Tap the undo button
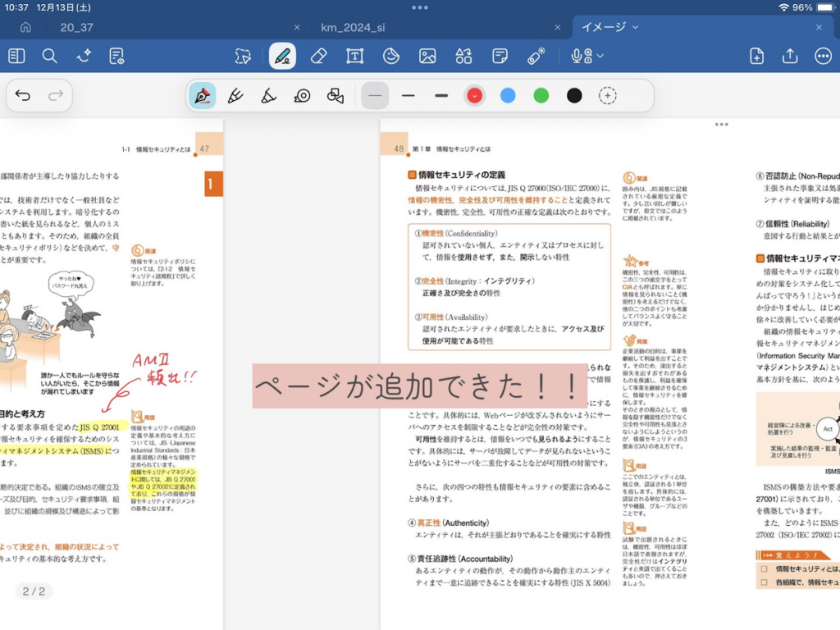Image resolution: width=840 pixels, height=630 pixels. 23,96
